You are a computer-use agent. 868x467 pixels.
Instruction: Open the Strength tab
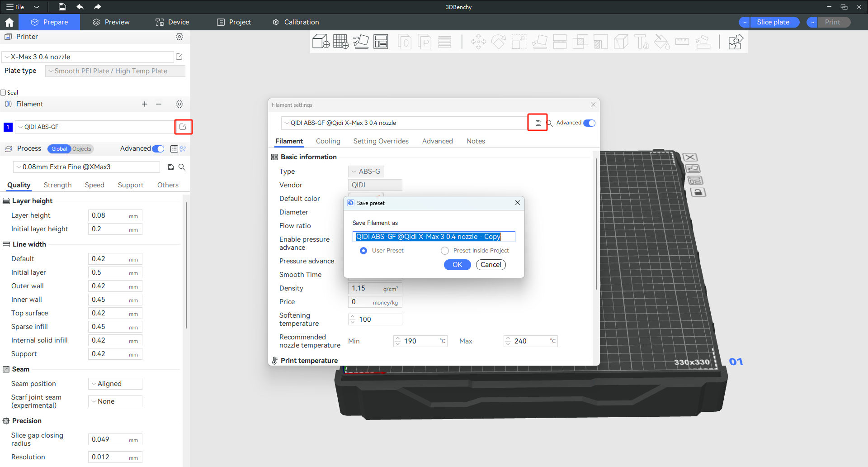point(57,185)
